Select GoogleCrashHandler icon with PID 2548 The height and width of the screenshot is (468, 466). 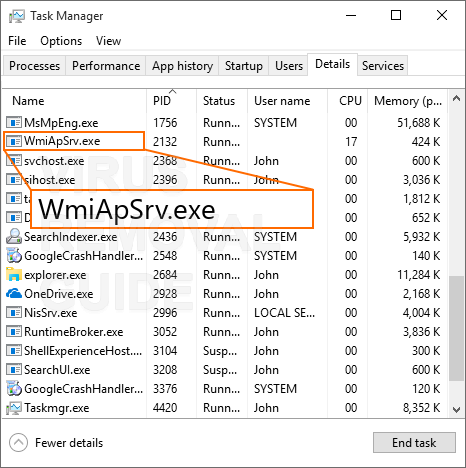(x=14, y=256)
